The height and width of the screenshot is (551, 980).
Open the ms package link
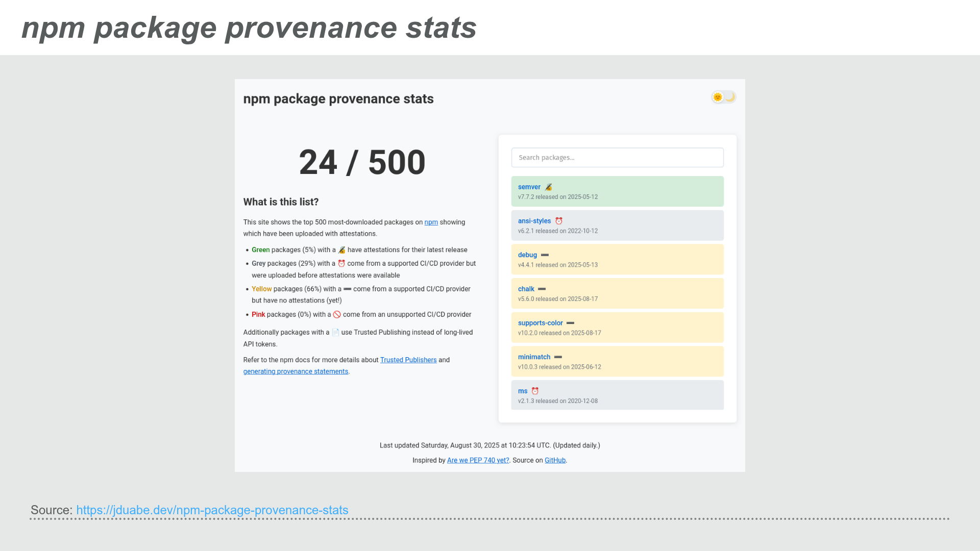point(523,391)
